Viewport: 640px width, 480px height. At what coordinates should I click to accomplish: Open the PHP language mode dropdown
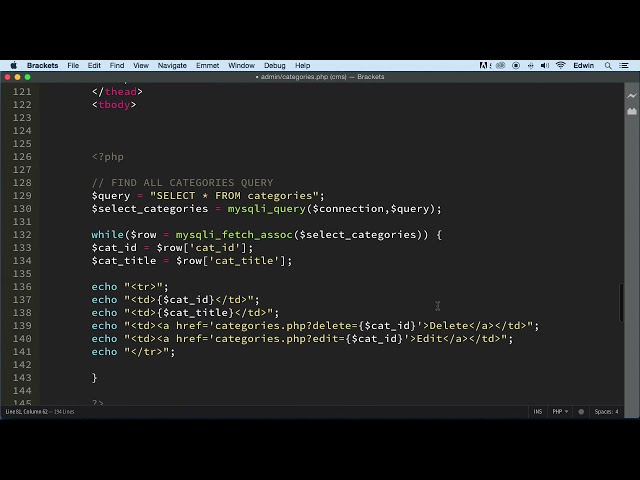[x=560, y=412]
